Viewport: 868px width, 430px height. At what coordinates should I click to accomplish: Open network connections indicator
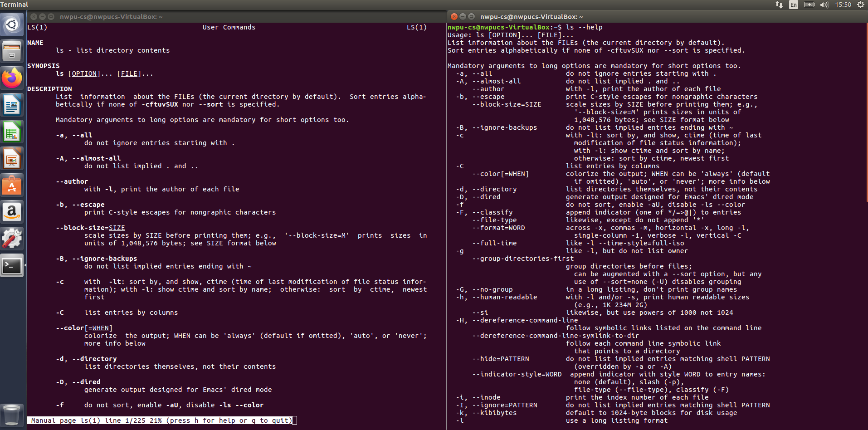click(x=779, y=5)
